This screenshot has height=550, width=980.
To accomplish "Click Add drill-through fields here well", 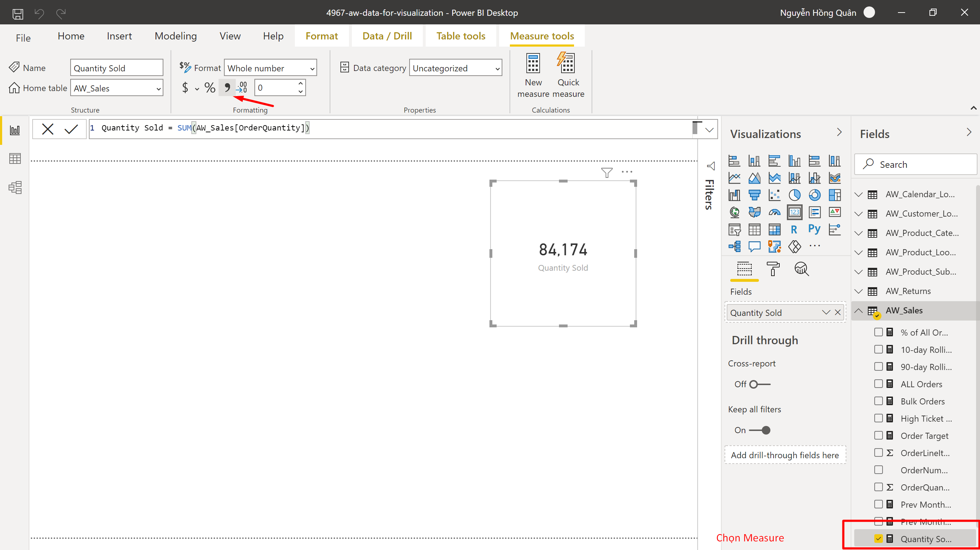I will (x=785, y=455).
